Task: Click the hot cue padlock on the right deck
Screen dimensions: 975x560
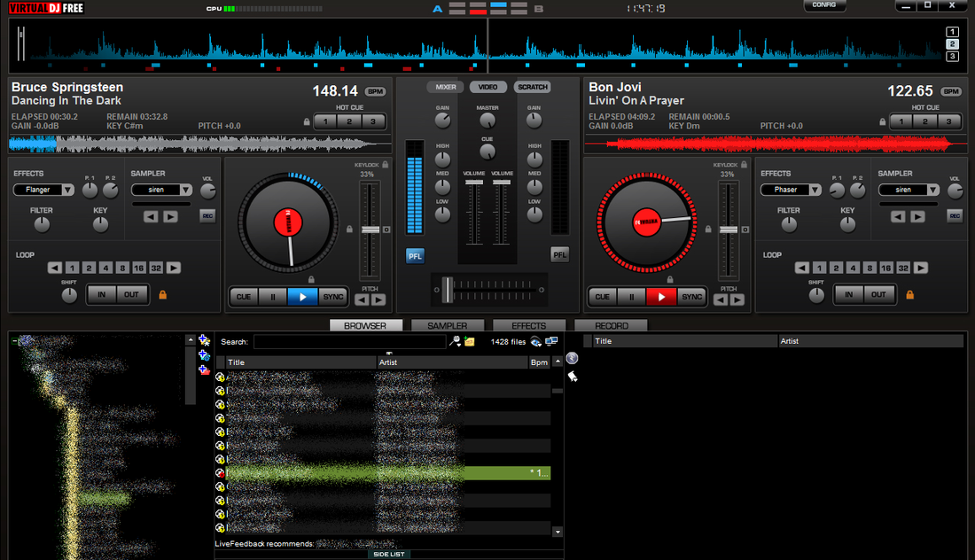Action: pyautogui.click(x=882, y=121)
